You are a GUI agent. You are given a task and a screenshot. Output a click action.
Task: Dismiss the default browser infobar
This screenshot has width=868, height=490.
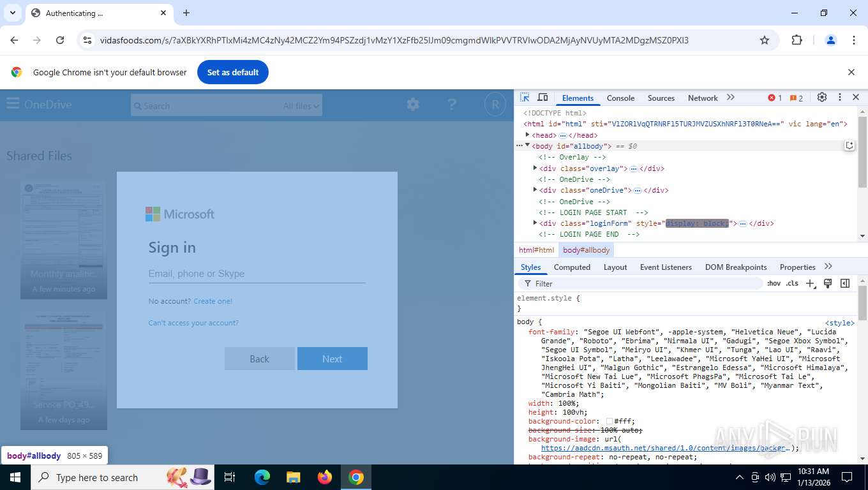click(851, 72)
